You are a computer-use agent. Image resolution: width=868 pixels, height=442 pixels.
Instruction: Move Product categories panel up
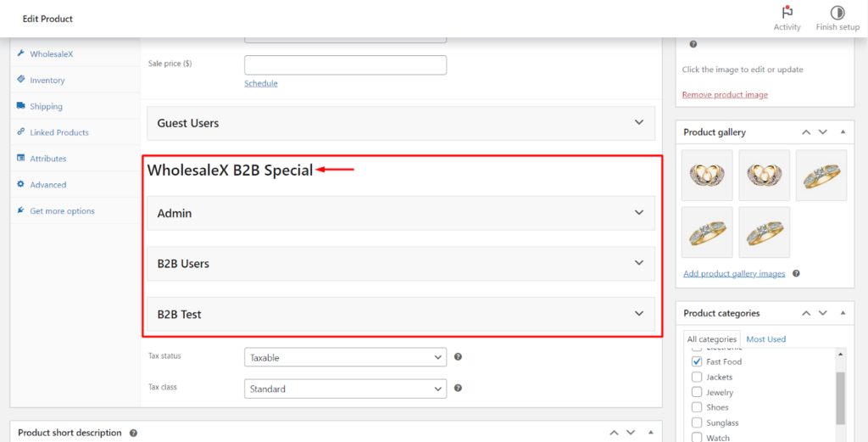click(x=806, y=313)
